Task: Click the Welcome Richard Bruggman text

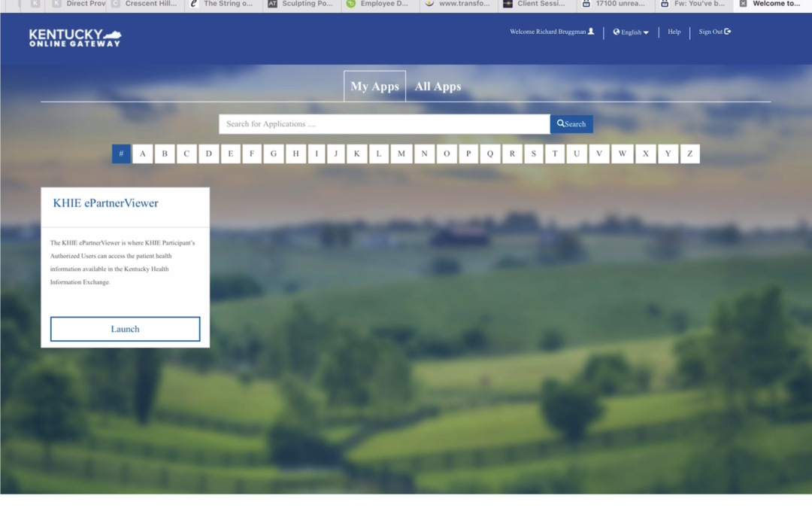Action: pos(548,32)
